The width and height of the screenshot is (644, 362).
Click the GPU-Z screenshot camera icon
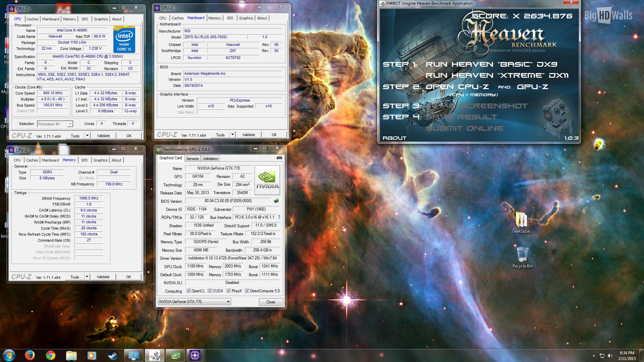[x=279, y=158]
